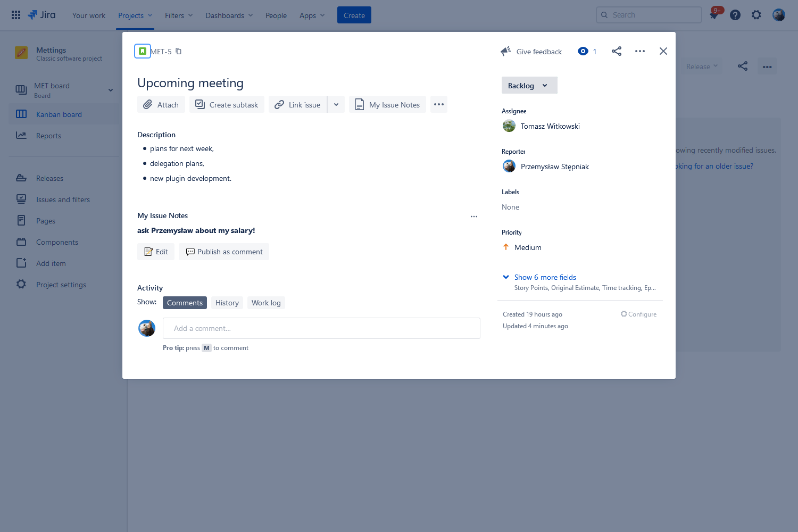Open the app switcher grid icon
798x532 pixels.
16,15
